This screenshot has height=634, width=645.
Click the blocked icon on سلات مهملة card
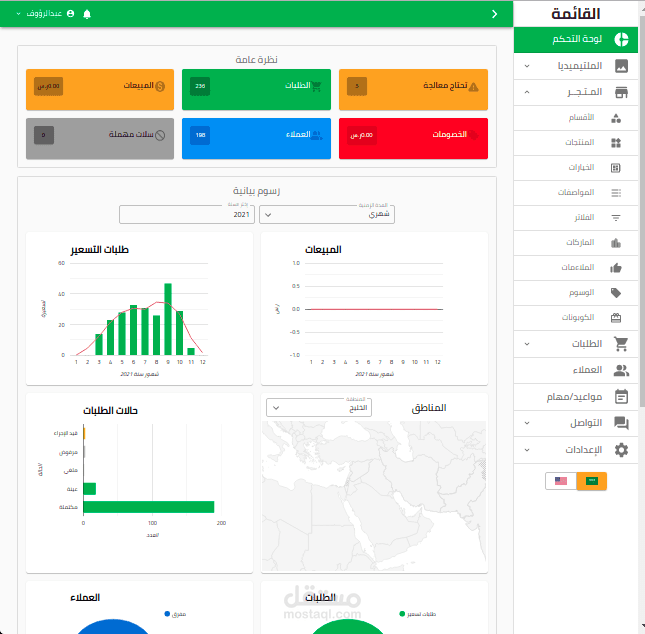pyautogui.click(x=160, y=135)
